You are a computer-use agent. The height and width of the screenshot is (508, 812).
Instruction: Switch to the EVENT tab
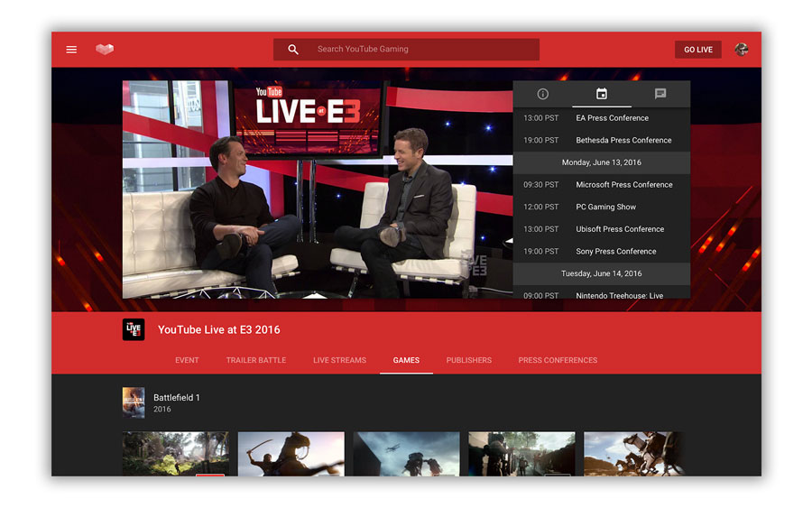[187, 360]
